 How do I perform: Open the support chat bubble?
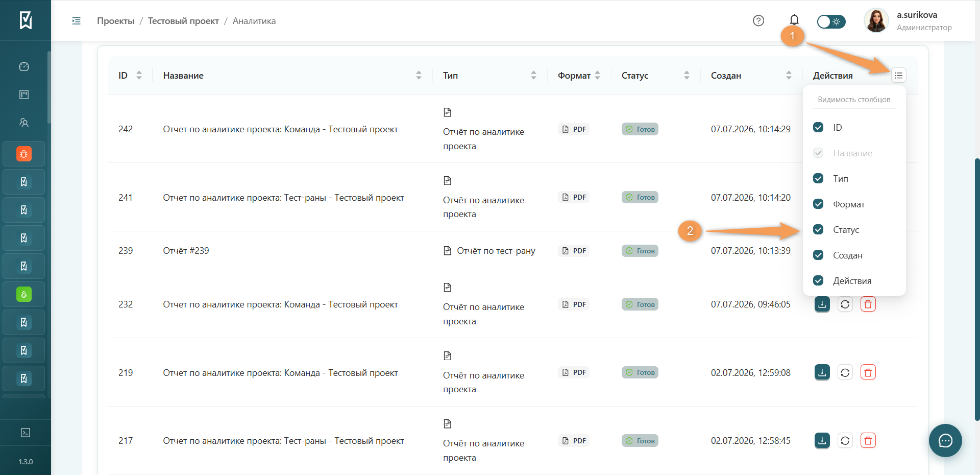[945, 440]
